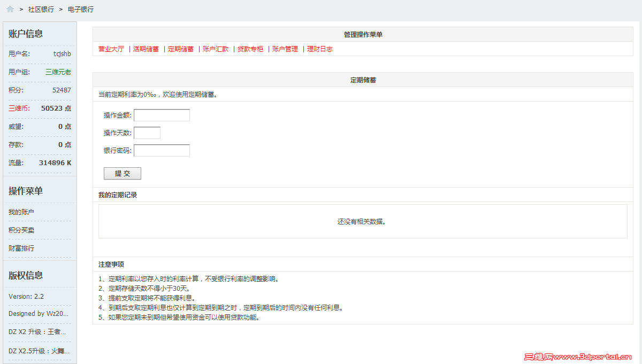Open the 理财日志 menu item

pyautogui.click(x=320, y=49)
